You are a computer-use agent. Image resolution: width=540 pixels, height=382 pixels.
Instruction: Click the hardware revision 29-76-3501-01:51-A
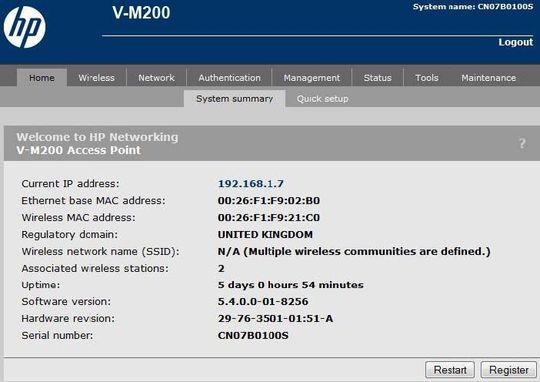275,318
